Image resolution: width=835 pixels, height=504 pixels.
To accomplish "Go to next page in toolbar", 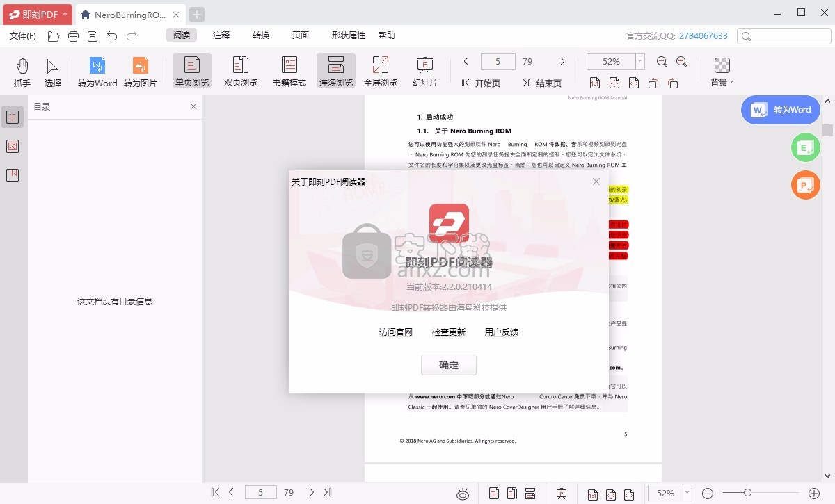I will point(563,62).
